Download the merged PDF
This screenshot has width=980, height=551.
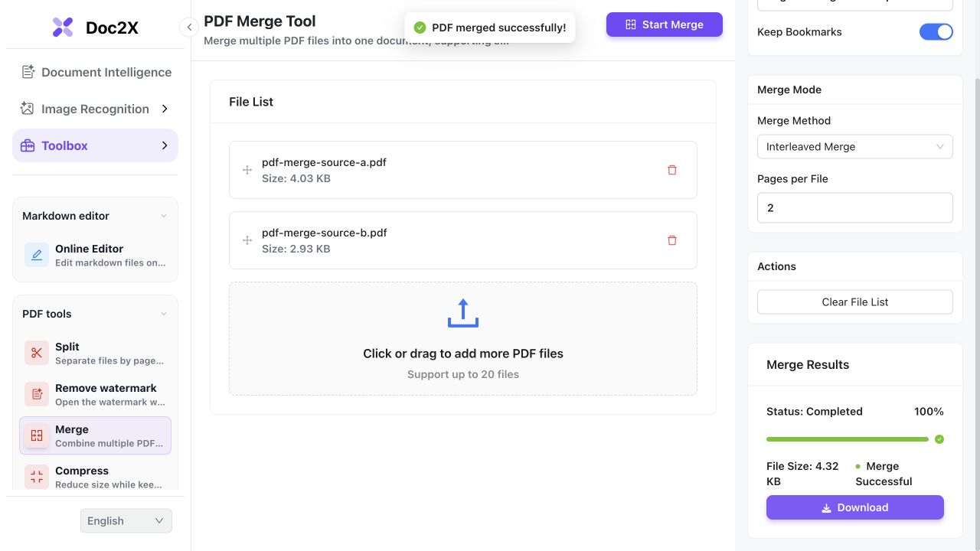coord(855,507)
